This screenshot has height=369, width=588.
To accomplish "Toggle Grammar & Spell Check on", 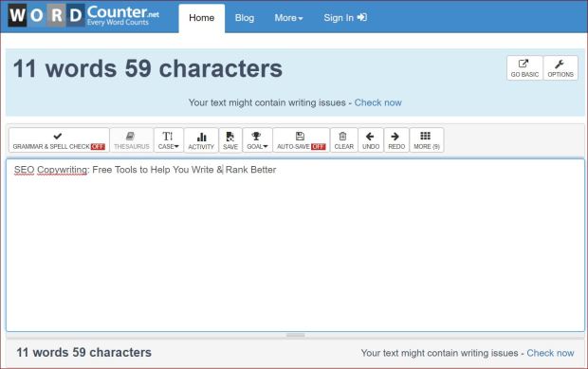I will [59, 139].
